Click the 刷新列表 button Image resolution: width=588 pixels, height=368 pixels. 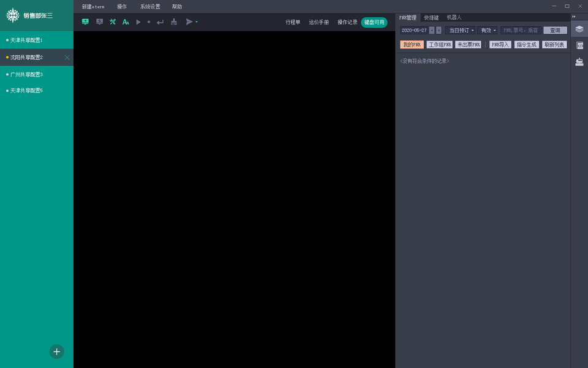pyautogui.click(x=554, y=45)
